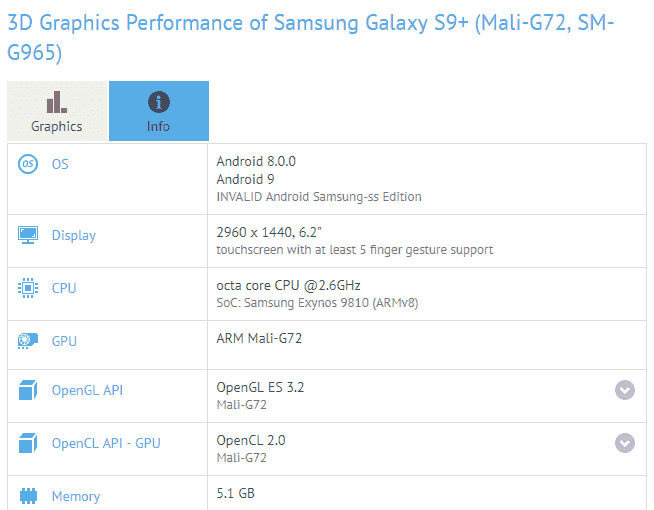
Task: Click the Display monitor icon
Action: pyautogui.click(x=27, y=235)
